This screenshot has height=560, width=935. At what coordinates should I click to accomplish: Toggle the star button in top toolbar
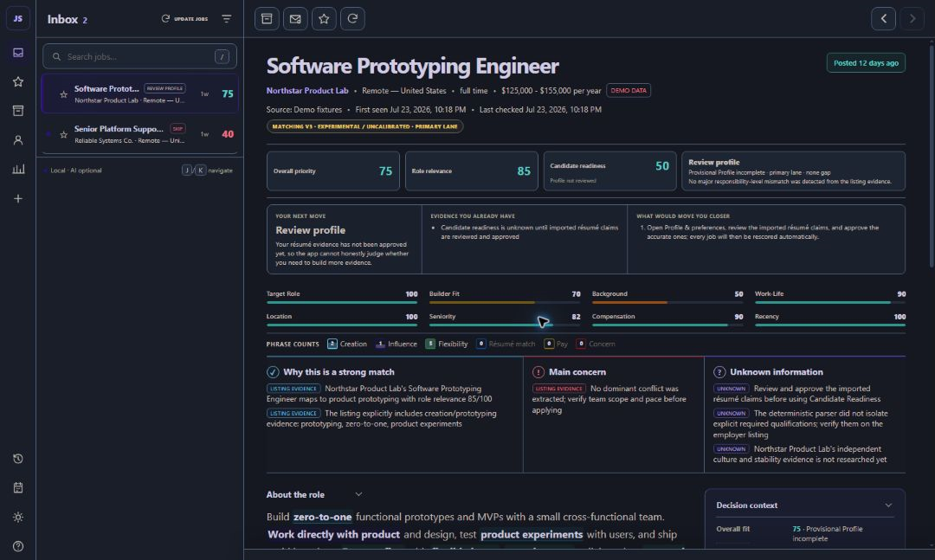(324, 19)
